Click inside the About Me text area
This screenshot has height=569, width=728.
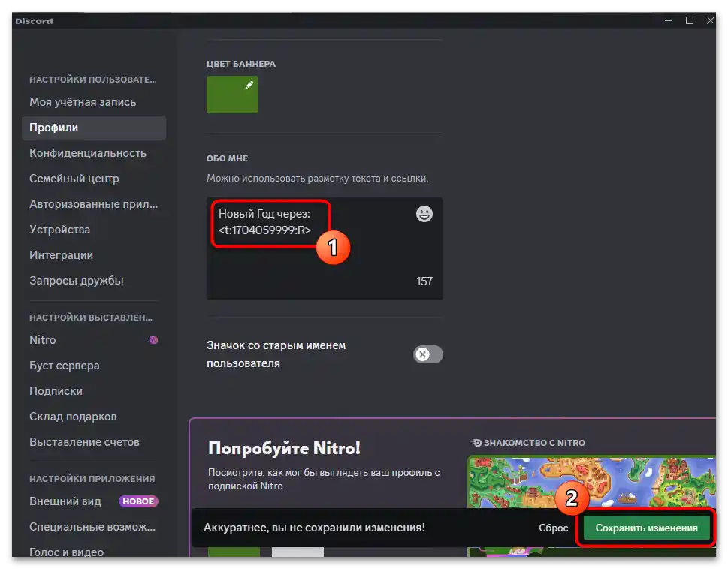[x=325, y=248]
